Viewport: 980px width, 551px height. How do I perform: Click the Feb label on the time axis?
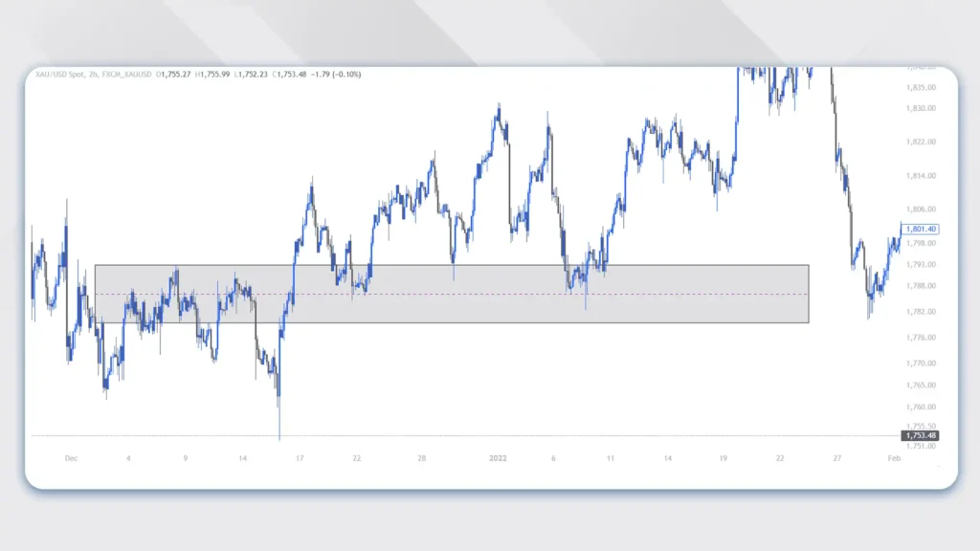[x=895, y=458]
